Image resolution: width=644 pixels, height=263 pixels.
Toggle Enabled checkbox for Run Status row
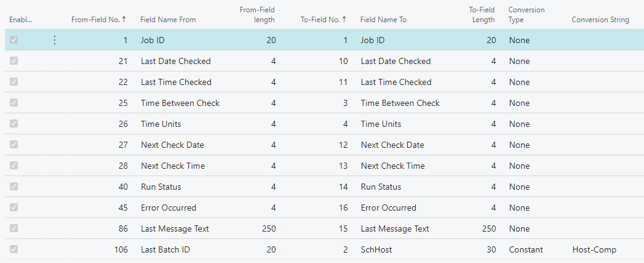pos(14,187)
